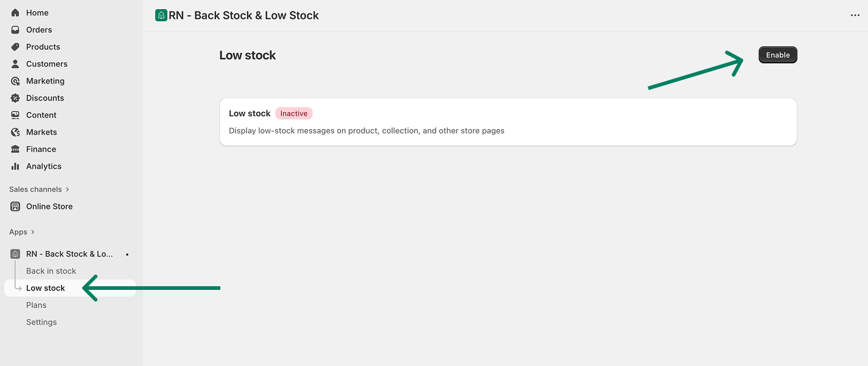Click the Low stock status card
Screen dimensions: 868x366
click(x=508, y=122)
